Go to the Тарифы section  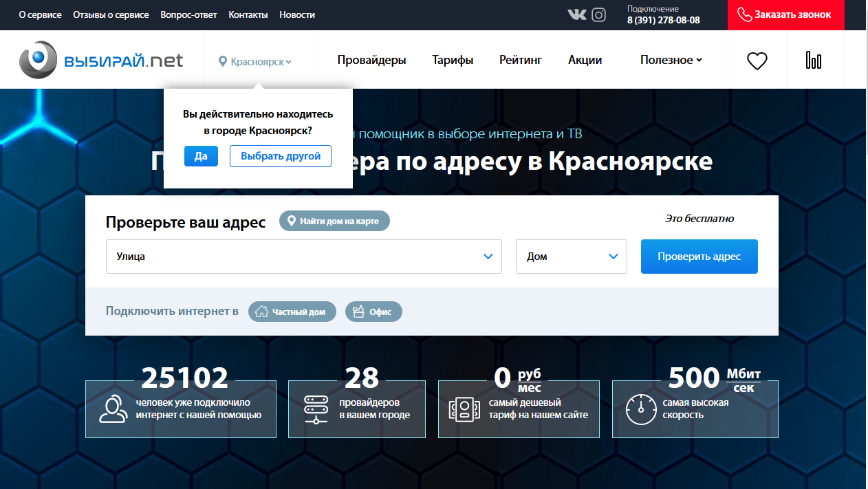453,60
